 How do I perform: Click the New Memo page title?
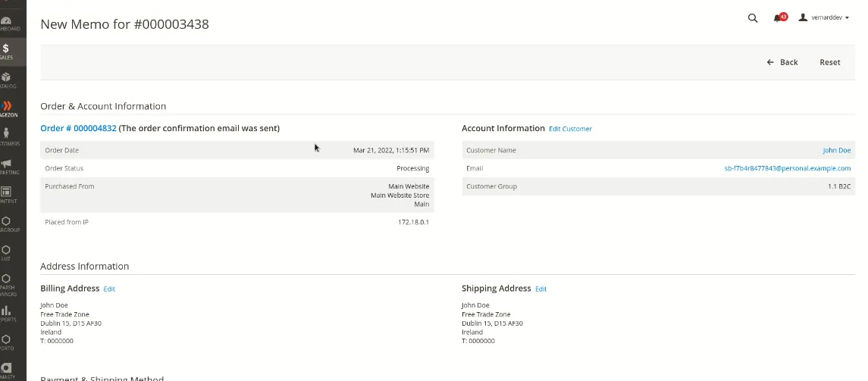click(x=124, y=24)
